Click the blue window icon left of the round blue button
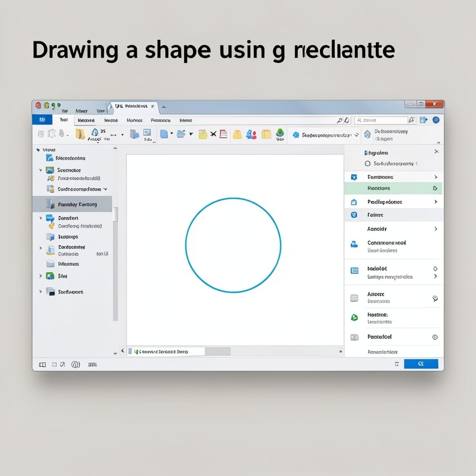 click(423, 120)
